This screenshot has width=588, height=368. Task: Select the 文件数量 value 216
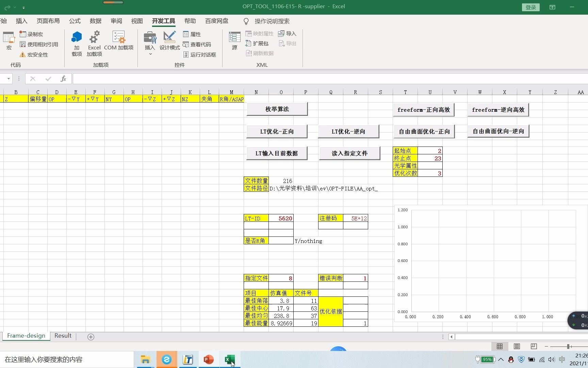click(x=281, y=181)
